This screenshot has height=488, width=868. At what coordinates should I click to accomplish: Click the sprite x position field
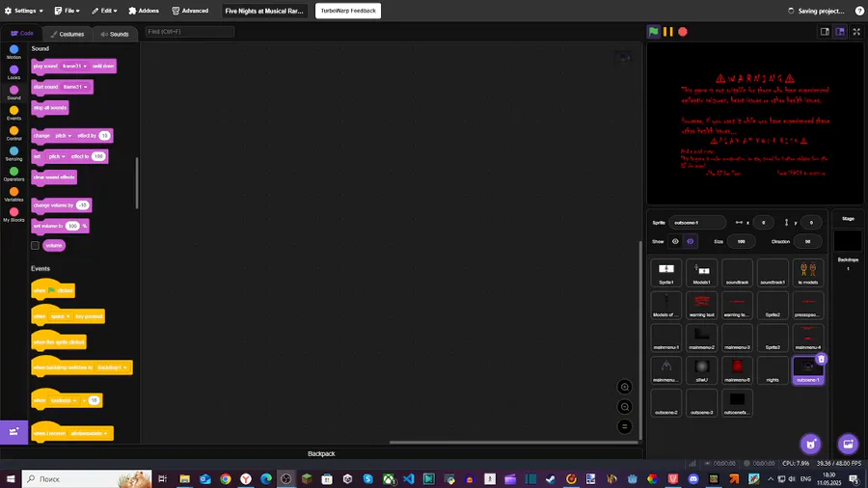(x=764, y=223)
